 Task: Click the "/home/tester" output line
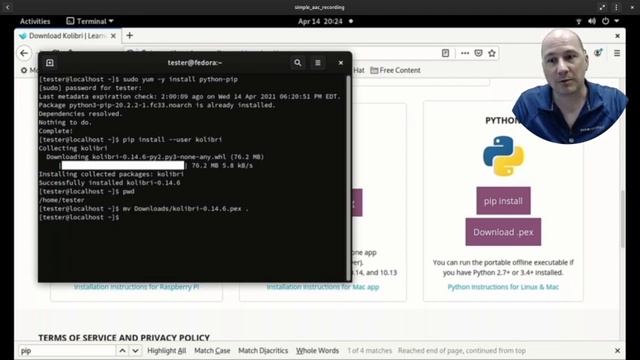(x=62, y=200)
